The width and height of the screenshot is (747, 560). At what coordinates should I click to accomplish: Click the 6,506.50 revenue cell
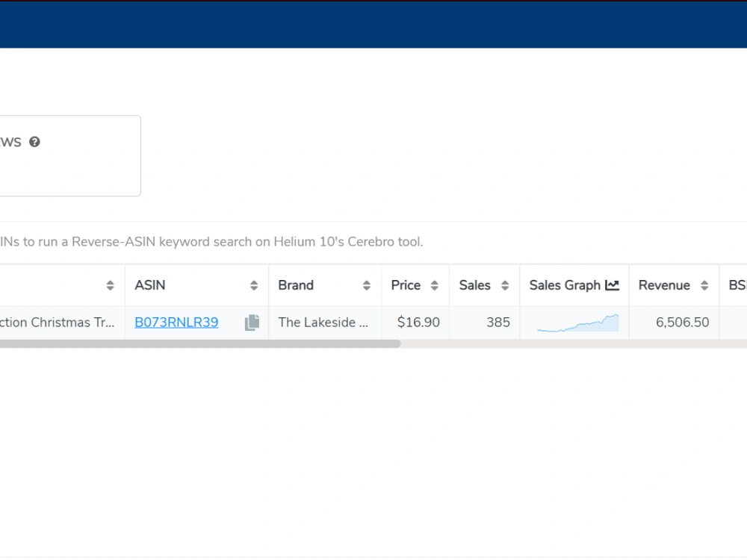(674, 323)
